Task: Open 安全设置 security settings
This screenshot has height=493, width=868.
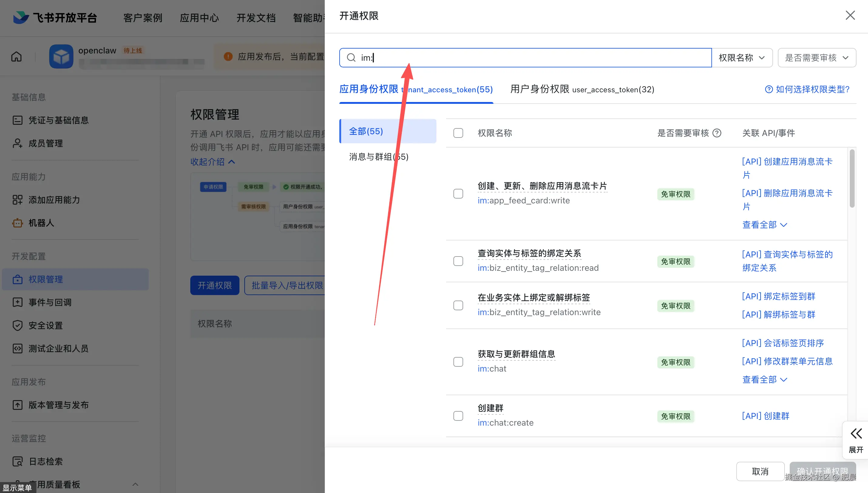Action: [45, 325]
